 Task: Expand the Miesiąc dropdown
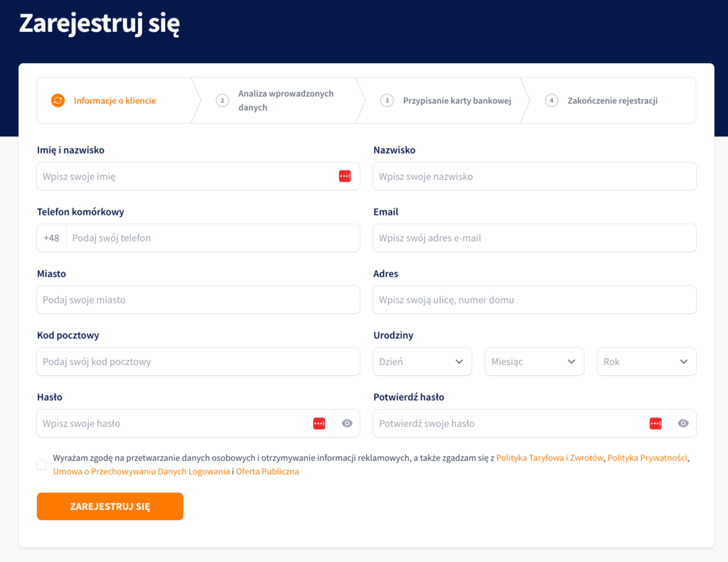534,362
